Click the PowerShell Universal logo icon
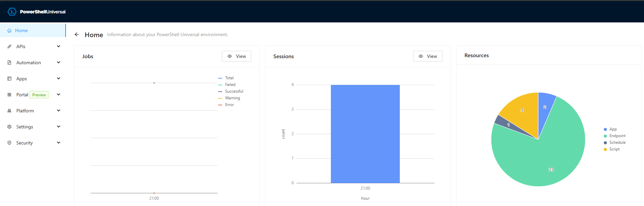 click(12, 12)
